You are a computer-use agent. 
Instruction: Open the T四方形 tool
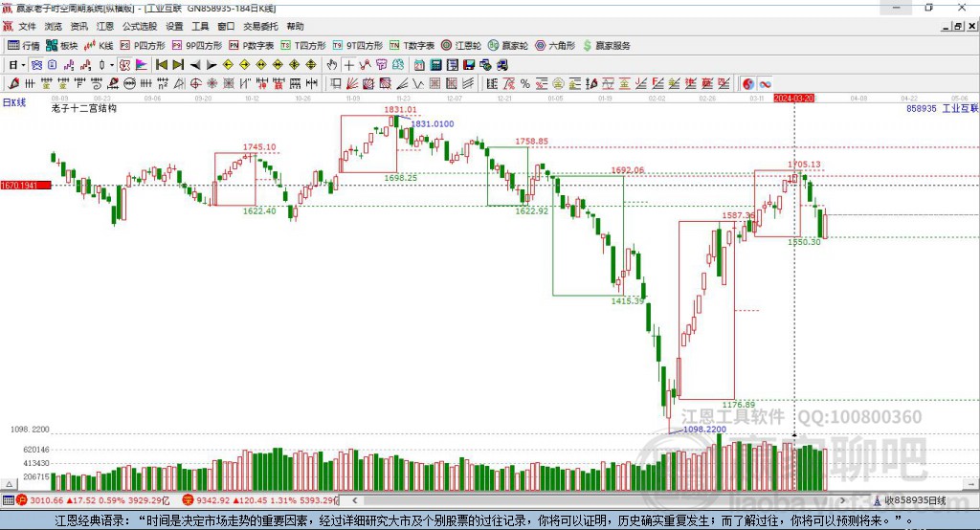click(x=303, y=46)
